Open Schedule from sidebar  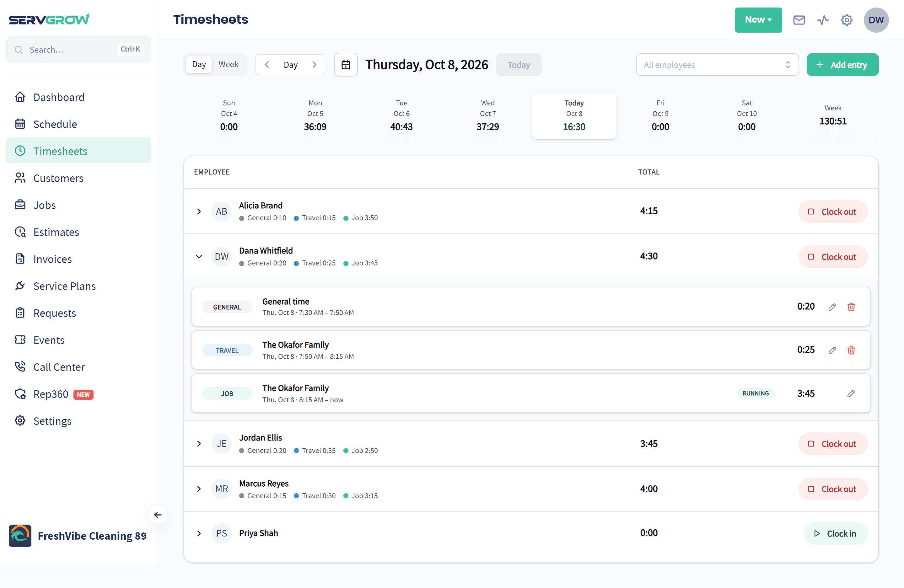[78, 124]
